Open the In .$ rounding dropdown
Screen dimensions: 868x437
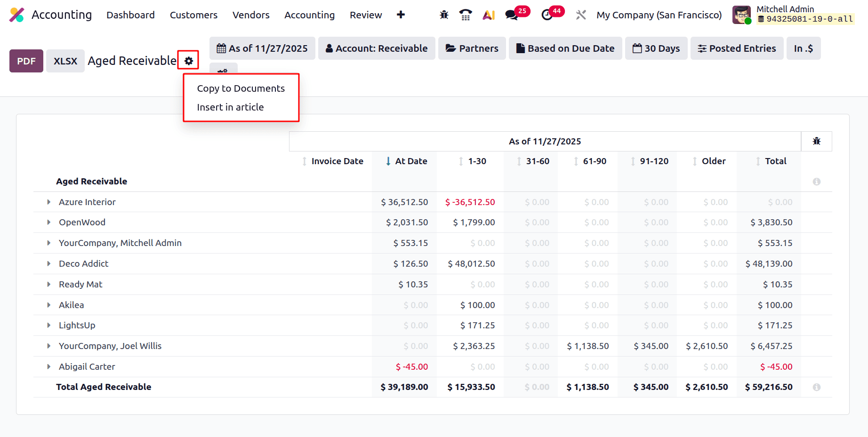(x=804, y=48)
